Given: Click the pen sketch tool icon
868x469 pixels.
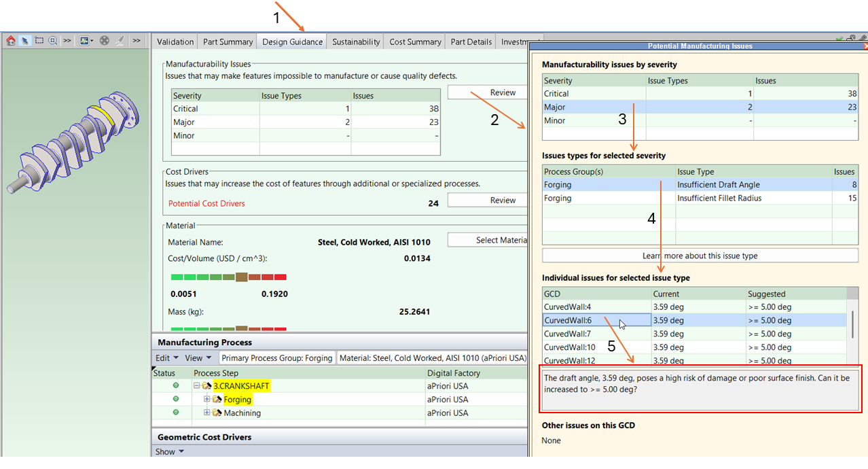Looking at the screenshot, I should pyautogui.click(x=120, y=41).
